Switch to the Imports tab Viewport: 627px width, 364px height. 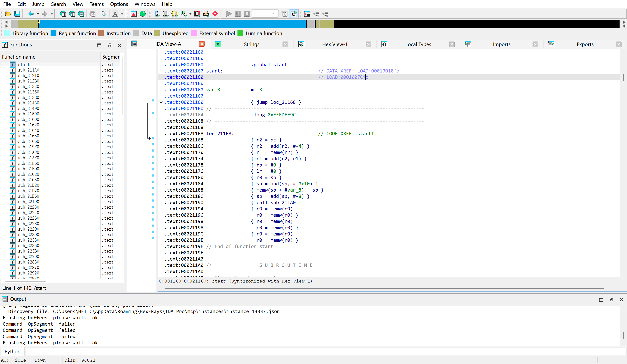pos(501,44)
